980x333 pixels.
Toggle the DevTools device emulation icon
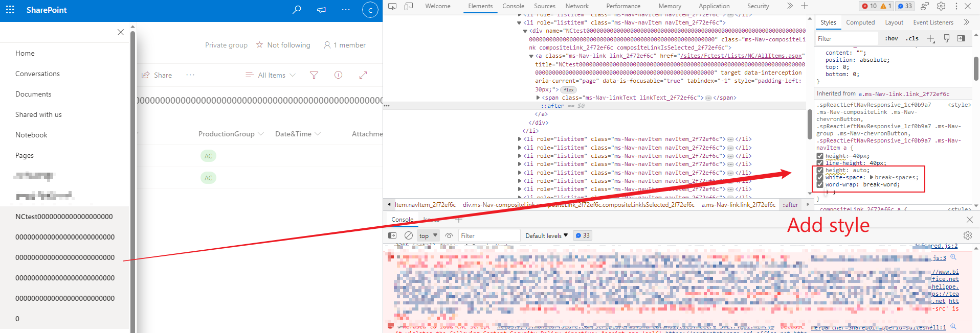coord(409,6)
